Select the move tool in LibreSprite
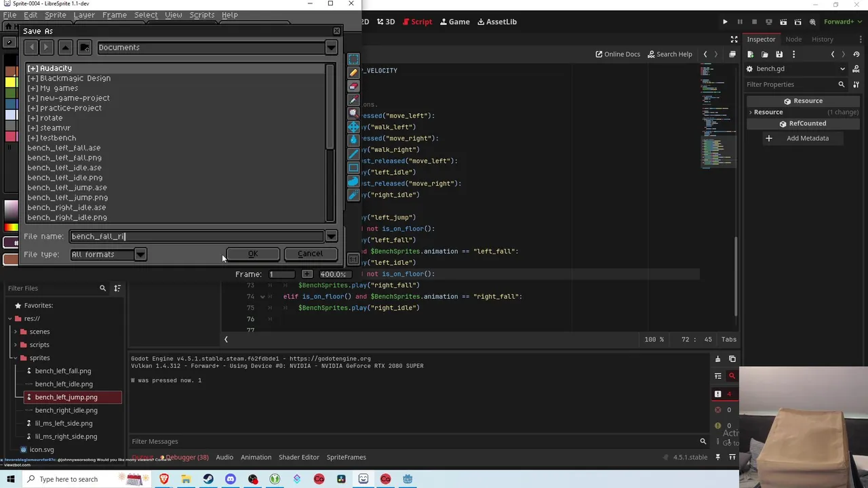Image resolution: width=868 pixels, height=488 pixels. pos(353,127)
